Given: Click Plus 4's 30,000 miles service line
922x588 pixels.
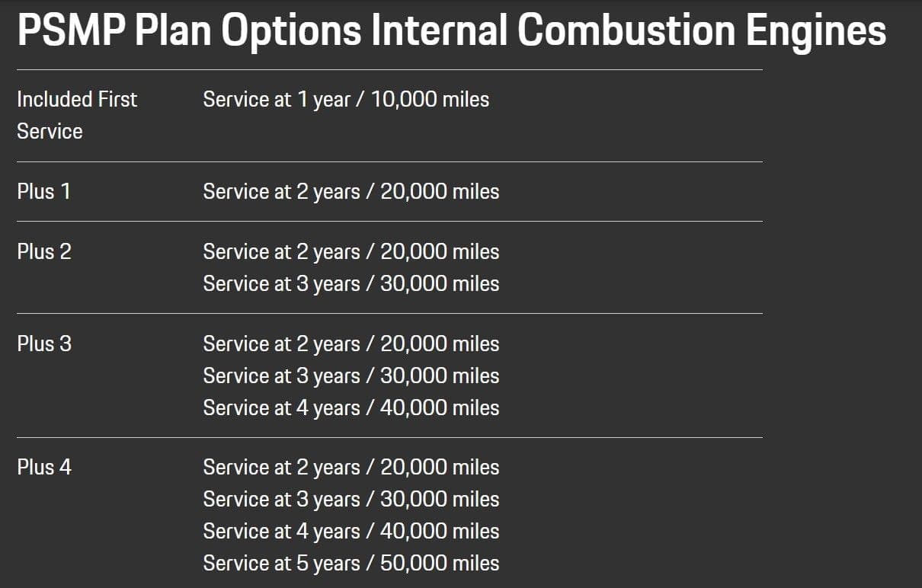Looking at the screenshot, I should pos(351,500).
